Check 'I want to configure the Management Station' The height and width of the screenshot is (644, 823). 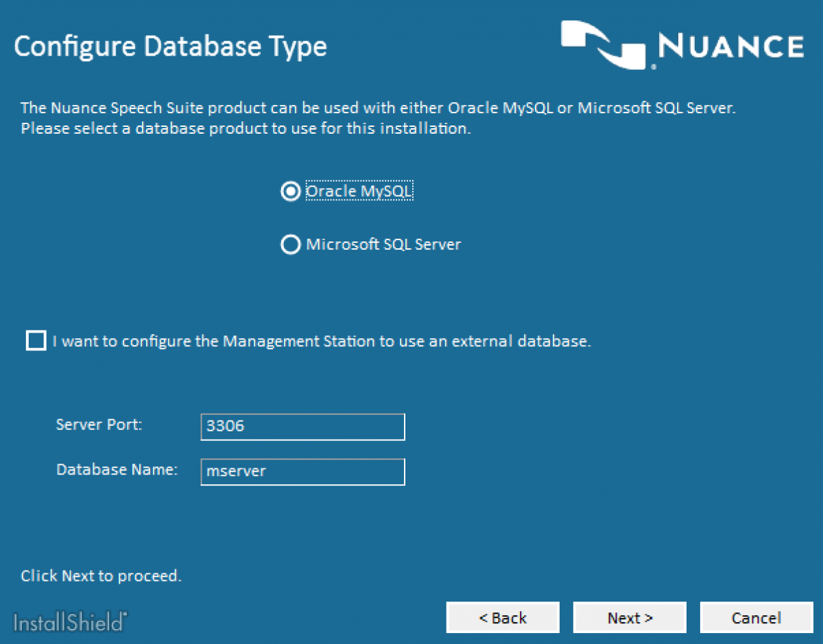[36, 340]
